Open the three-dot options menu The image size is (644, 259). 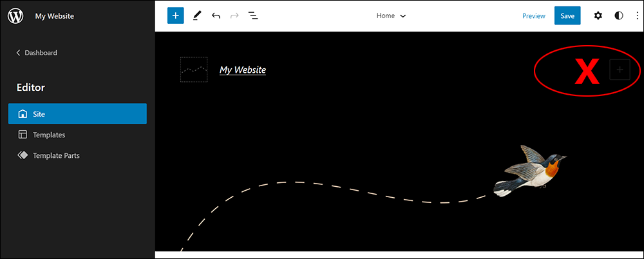[x=636, y=15]
